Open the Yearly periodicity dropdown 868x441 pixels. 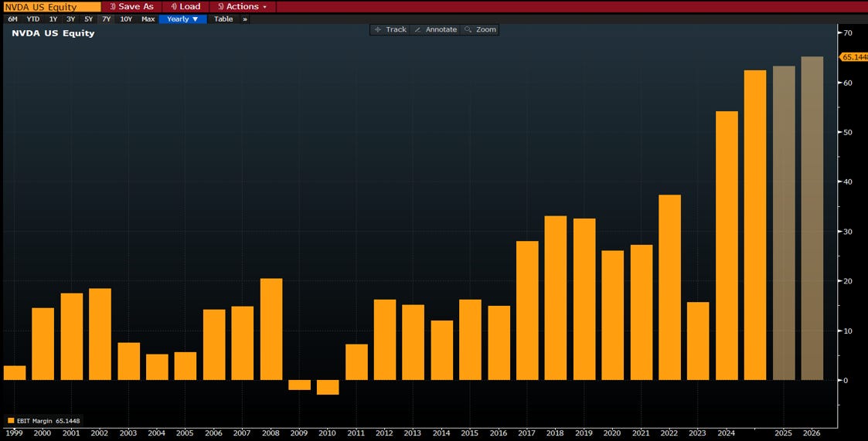pyautogui.click(x=182, y=19)
